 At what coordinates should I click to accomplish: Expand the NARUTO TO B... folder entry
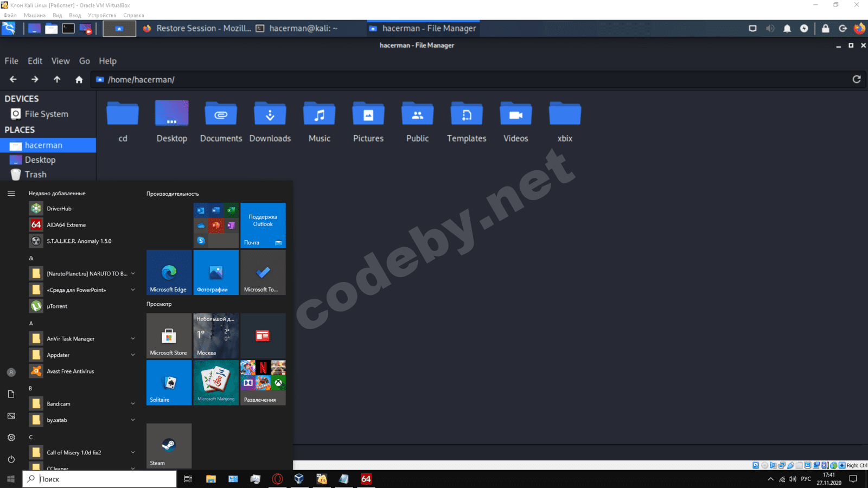133,274
